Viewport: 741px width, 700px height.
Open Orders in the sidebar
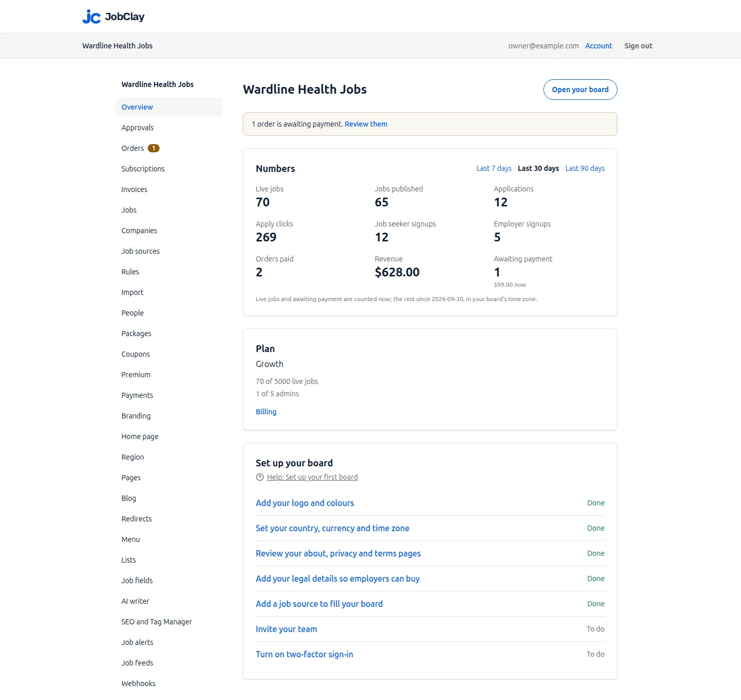pyautogui.click(x=169, y=148)
